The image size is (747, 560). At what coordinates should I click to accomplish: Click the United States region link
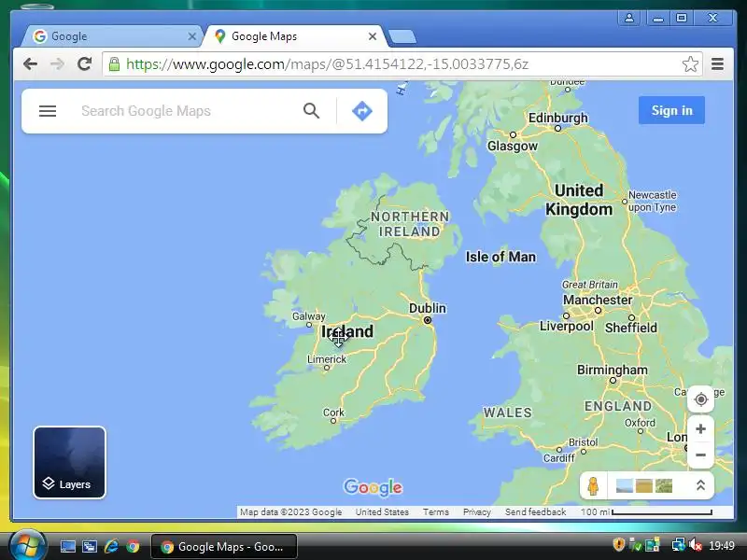click(382, 511)
